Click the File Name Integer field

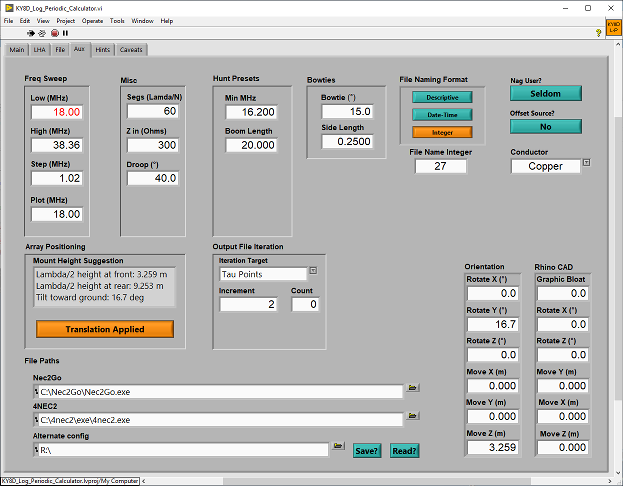pos(441,166)
